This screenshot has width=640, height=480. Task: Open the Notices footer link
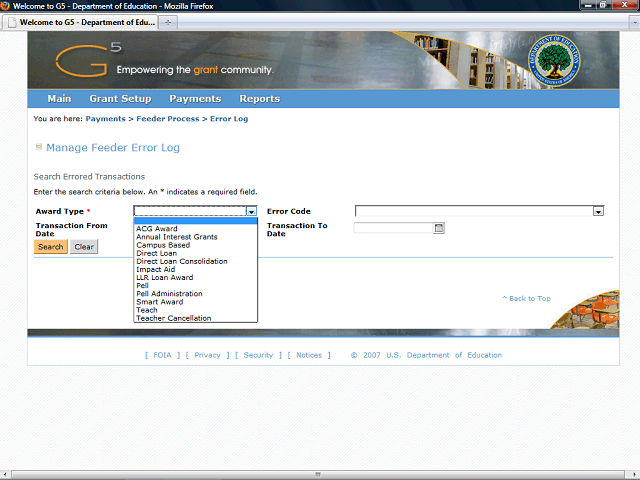[309, 355]
